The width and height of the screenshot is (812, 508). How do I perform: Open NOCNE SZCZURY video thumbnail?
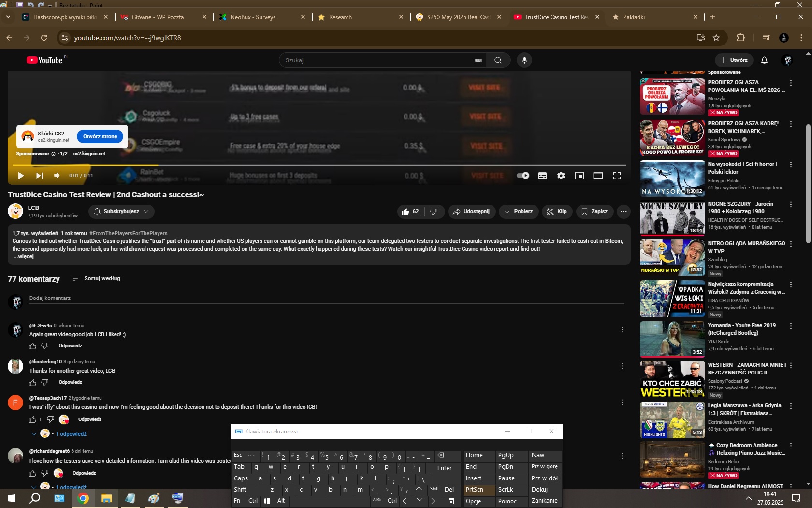672,218
